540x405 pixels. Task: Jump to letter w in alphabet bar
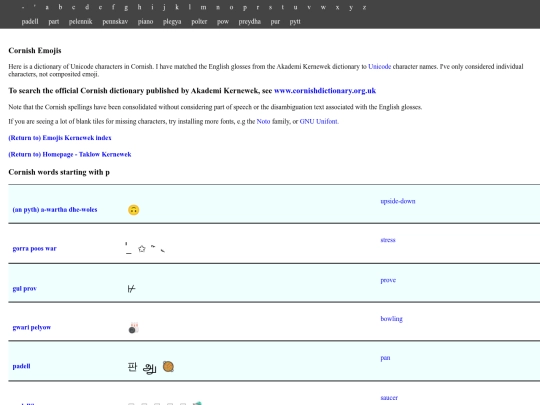pyautogui.click(x=323, y=7)
